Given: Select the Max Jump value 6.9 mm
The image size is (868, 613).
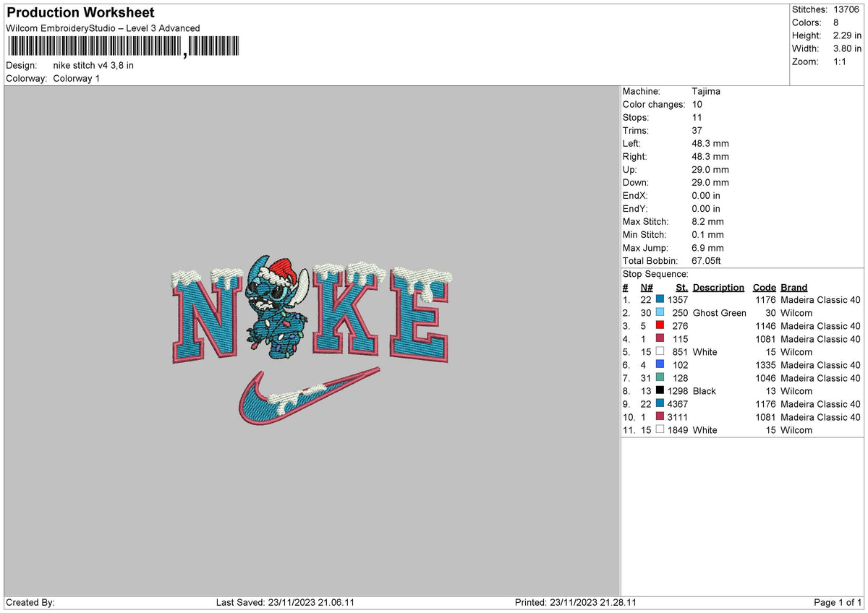Looking at the screenshot, I should point(707,247).
